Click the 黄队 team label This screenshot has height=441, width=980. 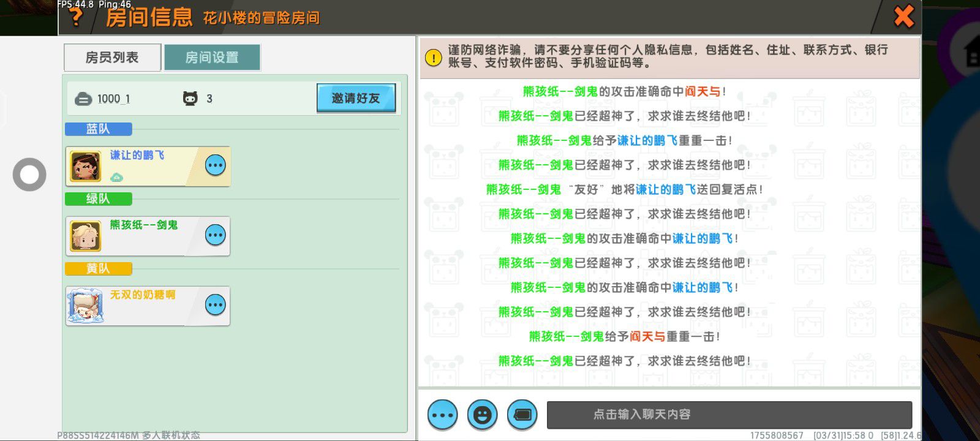tap(98, 269)
